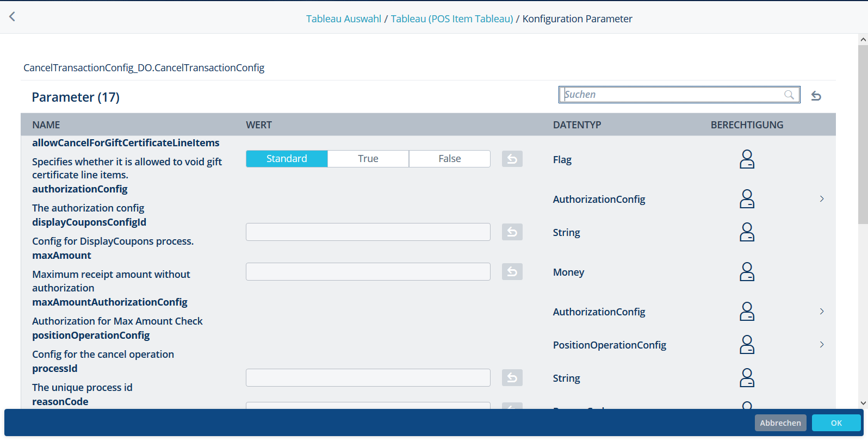868x441 pixels.
Task: Click the Money datatype cell
Action: pos(569,272)
